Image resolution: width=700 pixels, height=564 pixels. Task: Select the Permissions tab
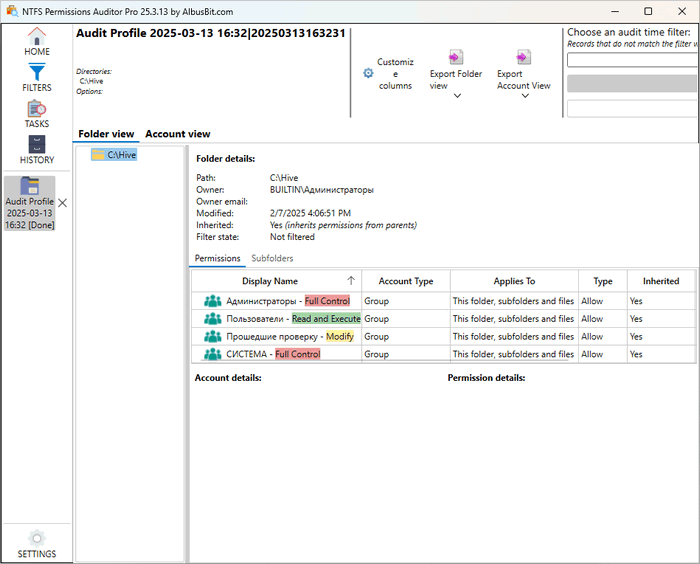(217, 258)
